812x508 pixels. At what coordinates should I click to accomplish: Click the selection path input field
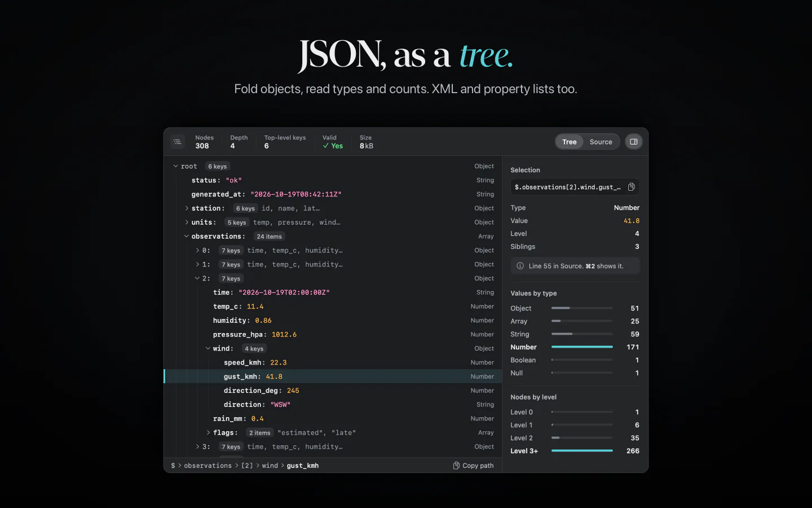tap(575, 187)
